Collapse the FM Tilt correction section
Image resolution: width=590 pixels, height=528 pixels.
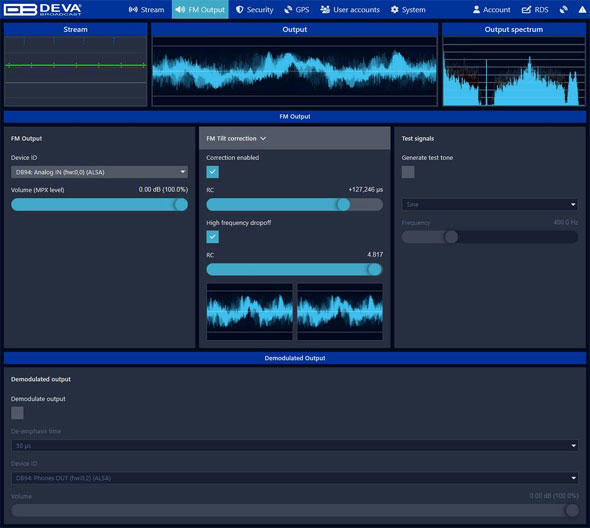tap(294, 138)
